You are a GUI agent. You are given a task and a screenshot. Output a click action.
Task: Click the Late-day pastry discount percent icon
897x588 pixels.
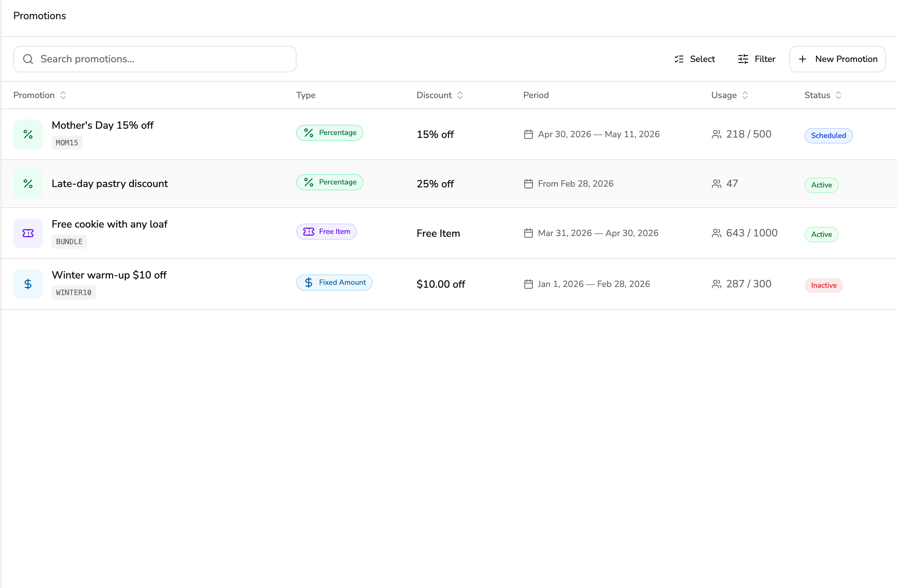click(28, 184)
